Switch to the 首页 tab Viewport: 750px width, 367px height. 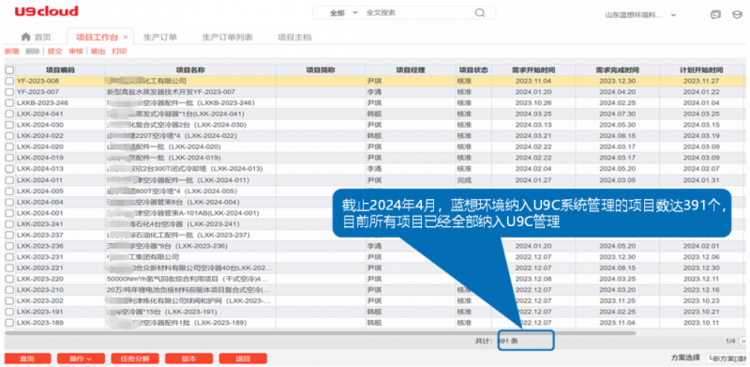[36, 37]
